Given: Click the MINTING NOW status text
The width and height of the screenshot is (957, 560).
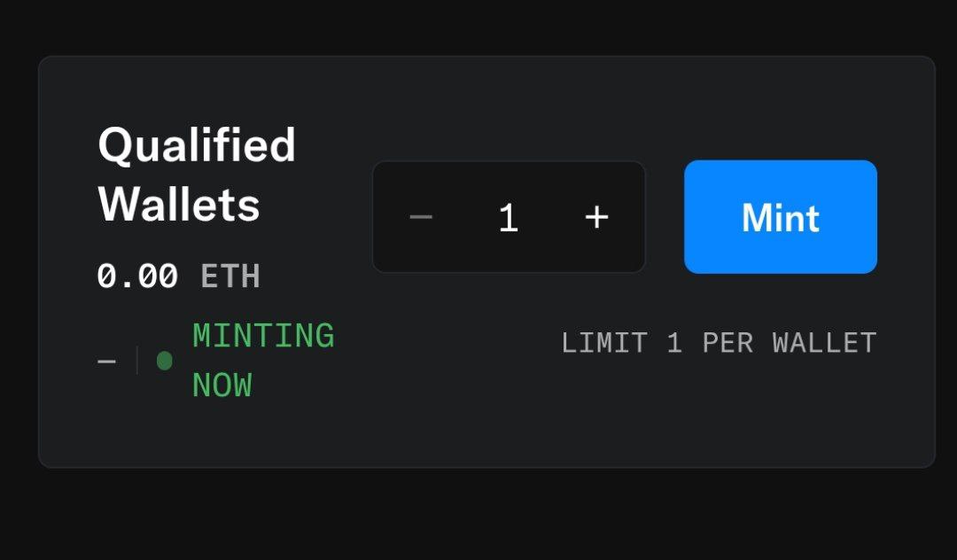Looking at the screenshot, I should tap(262, 361).
